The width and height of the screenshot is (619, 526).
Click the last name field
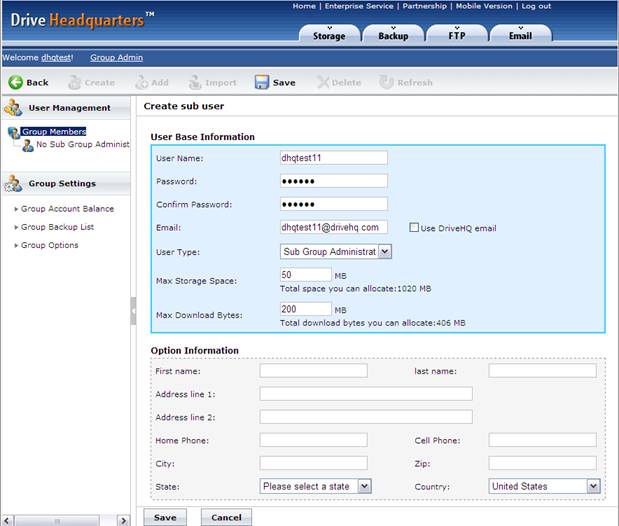pyautogui.click(x=542, y=371)
